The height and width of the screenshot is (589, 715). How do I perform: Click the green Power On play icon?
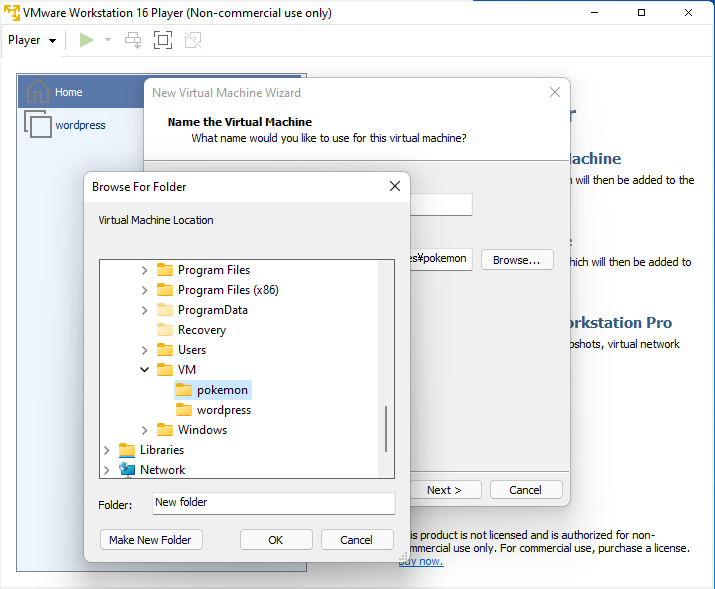(86, 40)
